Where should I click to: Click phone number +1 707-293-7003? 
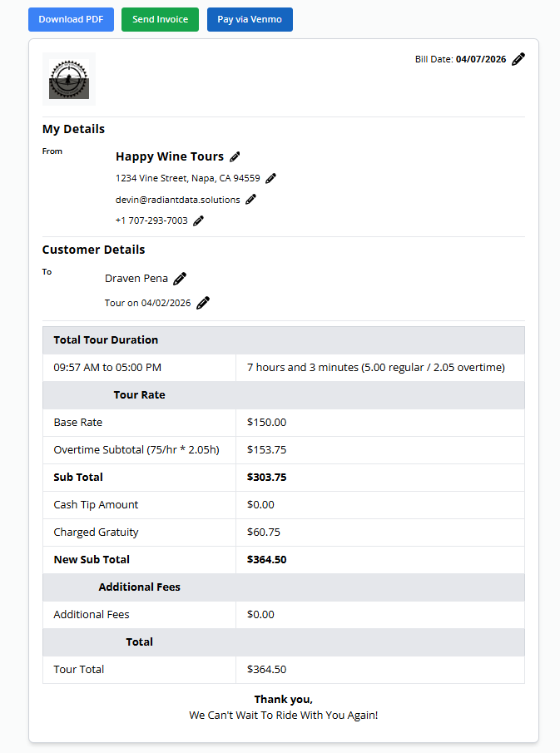click(151, 220)
